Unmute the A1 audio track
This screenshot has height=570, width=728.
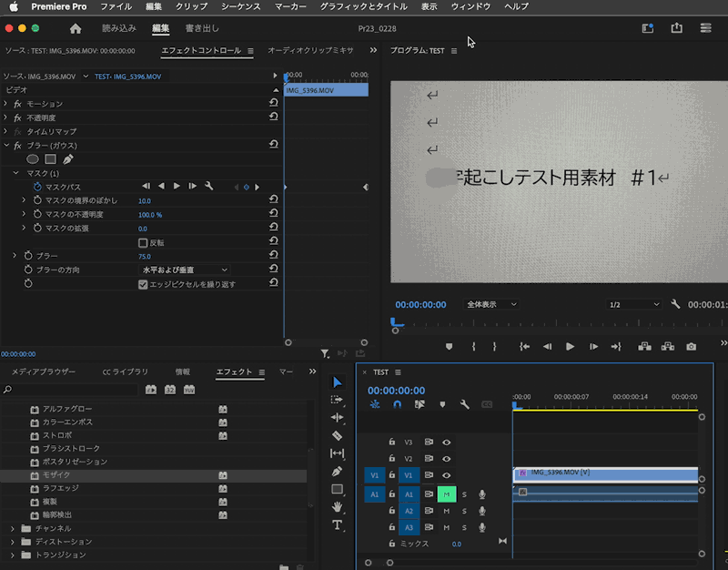pyautogui.click(x=447, y=494)
